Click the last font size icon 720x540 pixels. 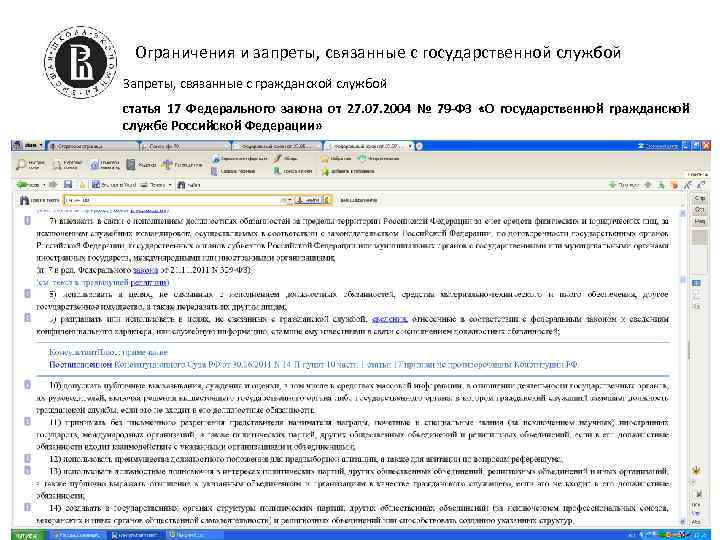pyautogui.click(x=700, y=185)
